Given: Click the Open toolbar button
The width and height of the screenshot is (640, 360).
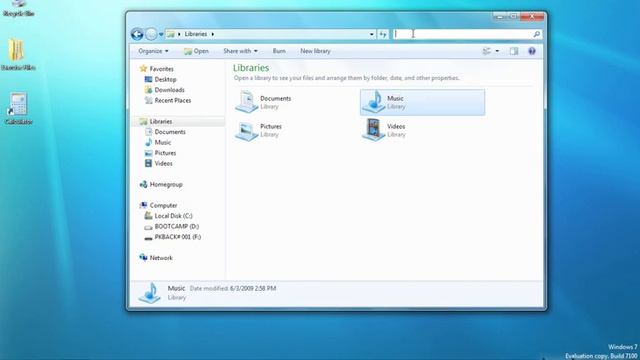Looking at the screenshot, I should point(196,51).
